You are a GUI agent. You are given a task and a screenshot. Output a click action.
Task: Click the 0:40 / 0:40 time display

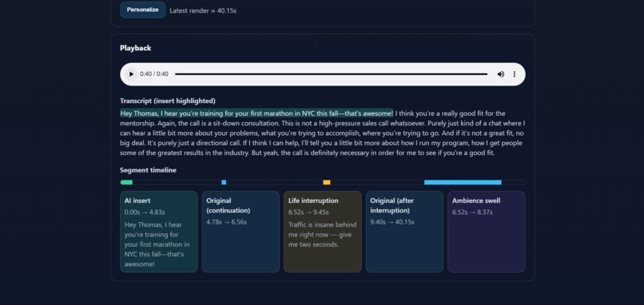pyautogui.click(x=154, y=74)
